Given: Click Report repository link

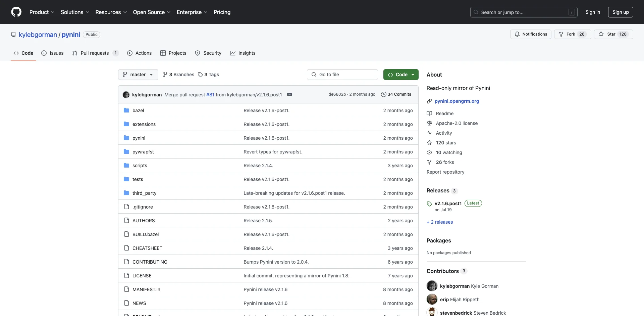Looking at the screenshot, I should [x=445, y=172].
